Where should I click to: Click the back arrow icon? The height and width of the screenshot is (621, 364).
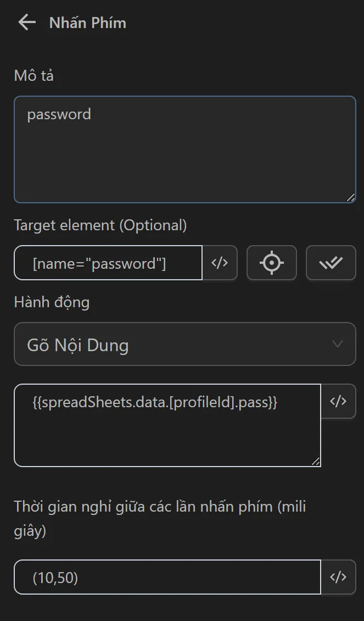pos(26,23)
